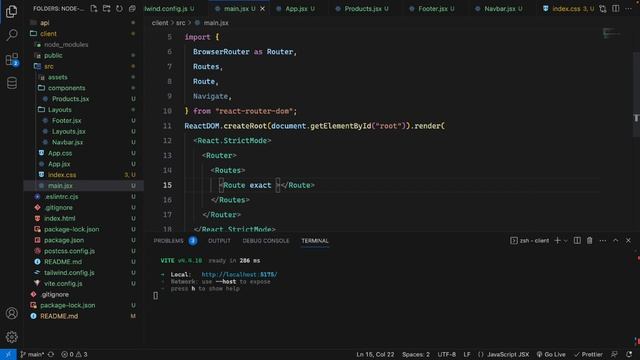Open terminal panel more actions ellipsis

point(602,240)
